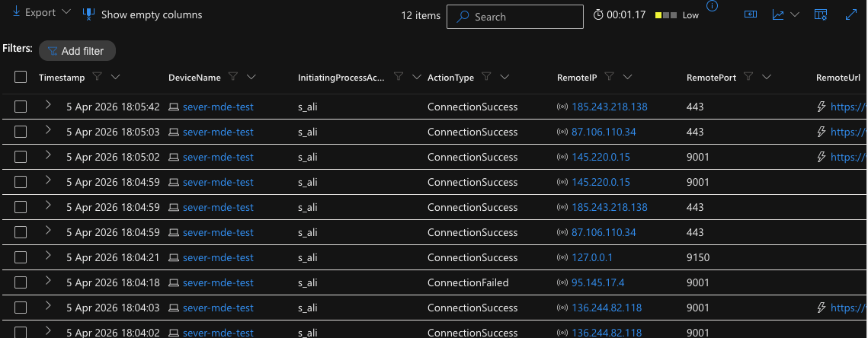Select the checkbox for the 18:05:42 row
Screen dimensions: 868x338
tap(21, 107)
